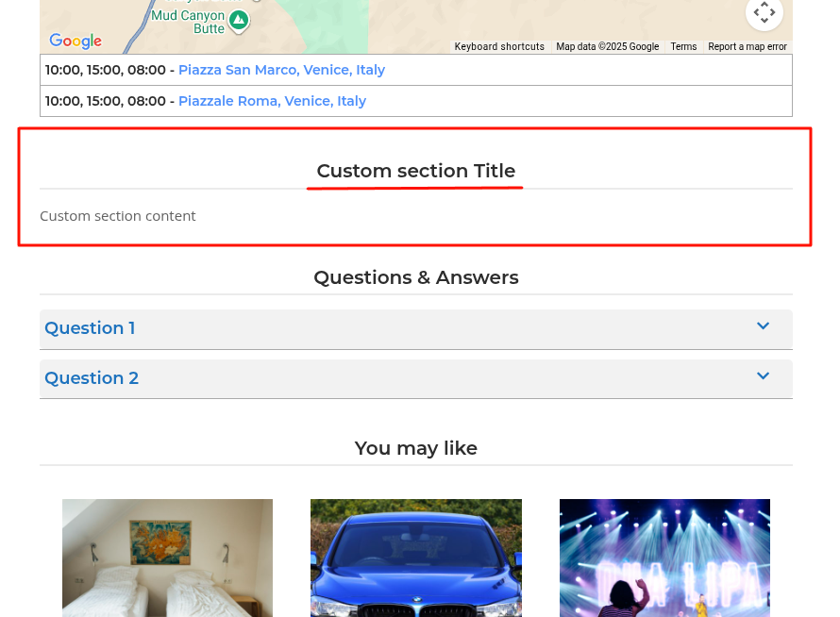
Task: Click the You may like heading
Action: [x=415, y=448]
